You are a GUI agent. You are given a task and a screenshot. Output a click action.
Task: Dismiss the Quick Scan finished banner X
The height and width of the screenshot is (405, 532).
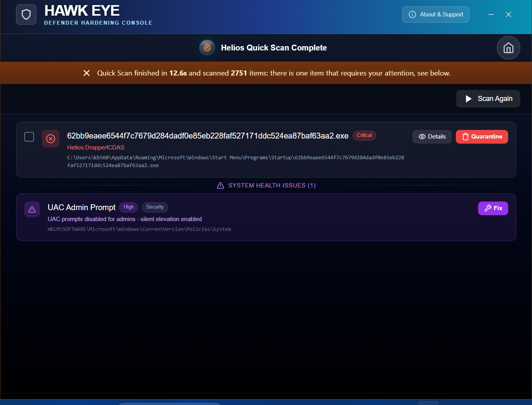coord(87,73)
